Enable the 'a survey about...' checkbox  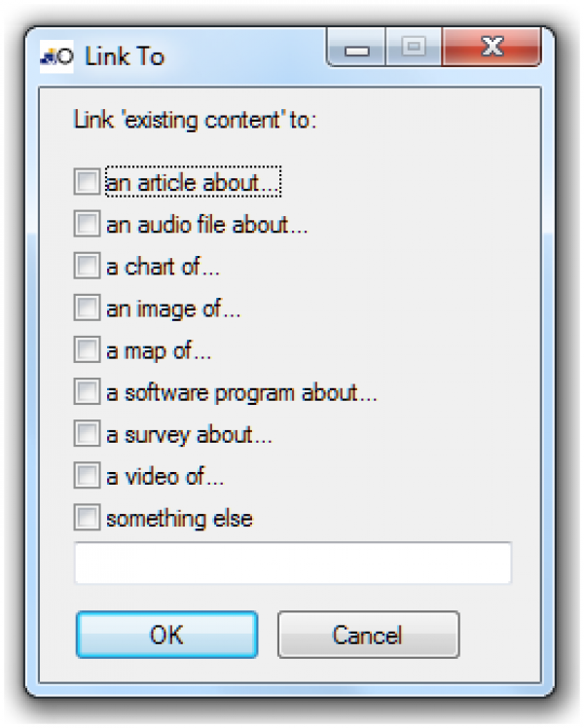coord(87,433)
